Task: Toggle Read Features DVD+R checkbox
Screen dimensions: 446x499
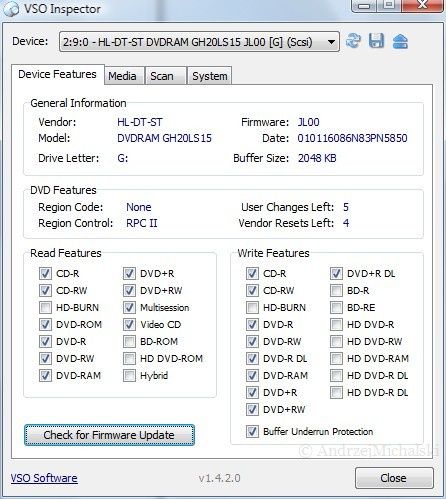Action: coord(129,273)
